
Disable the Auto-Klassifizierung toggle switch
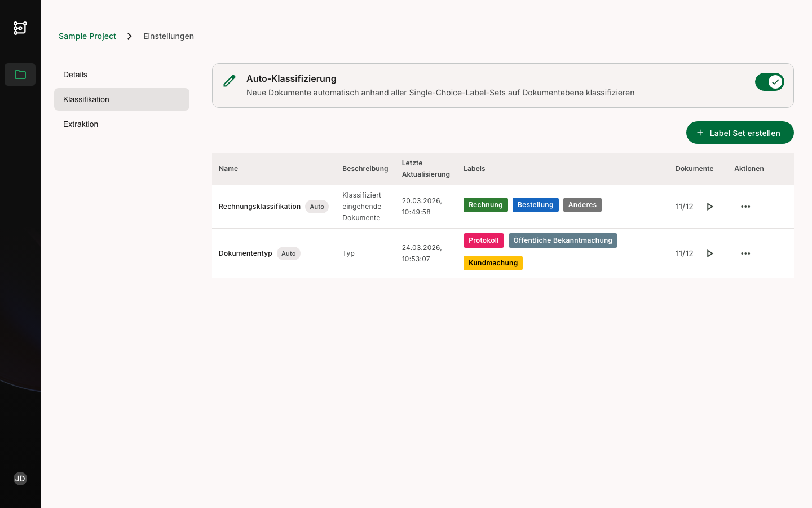coord(769,82)
